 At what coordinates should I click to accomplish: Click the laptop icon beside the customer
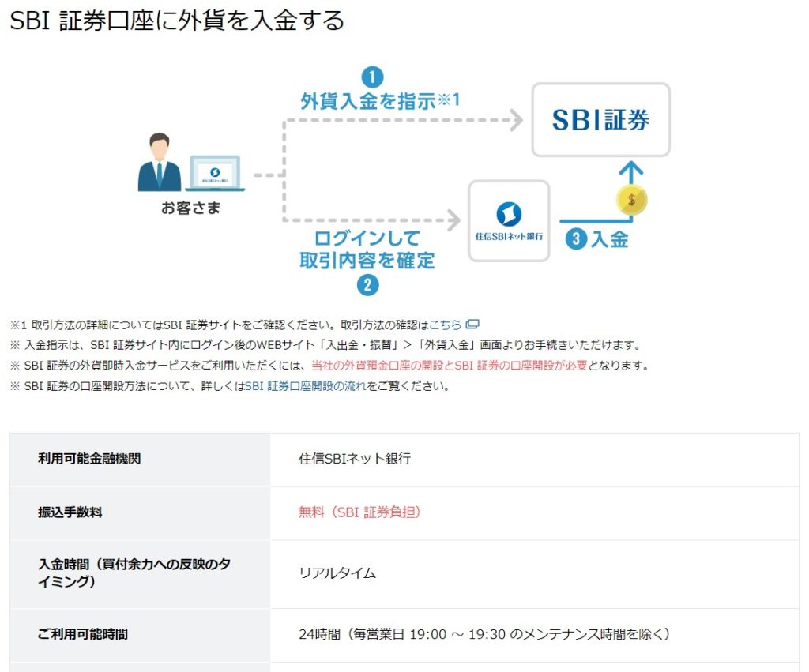point(215,174)
